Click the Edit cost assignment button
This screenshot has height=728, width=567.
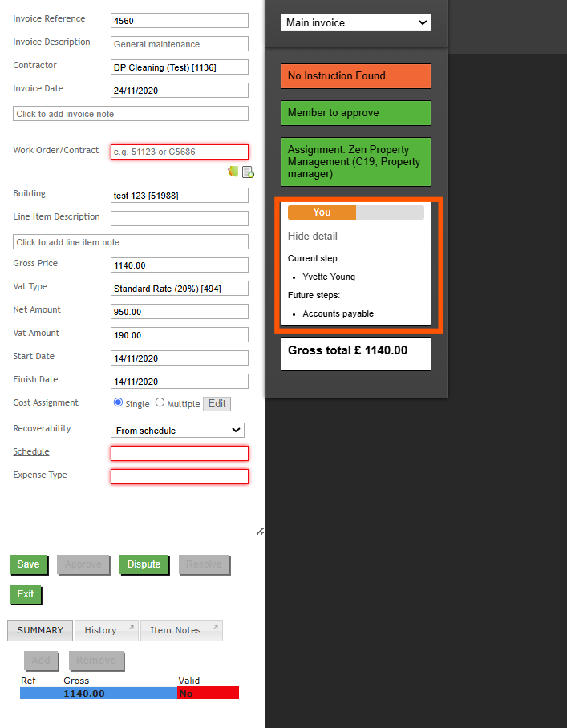click(x=217, y=403)
